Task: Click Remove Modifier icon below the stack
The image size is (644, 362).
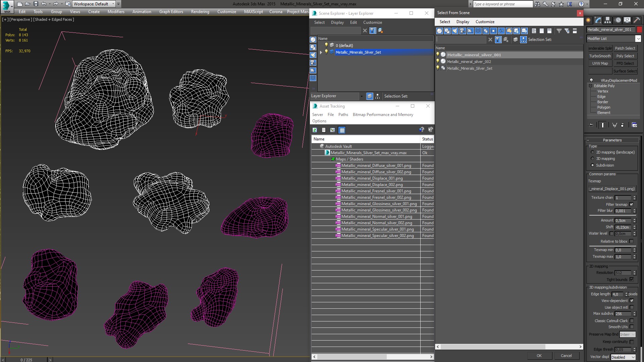Action: pyautogui.click(x=623, y=125)
